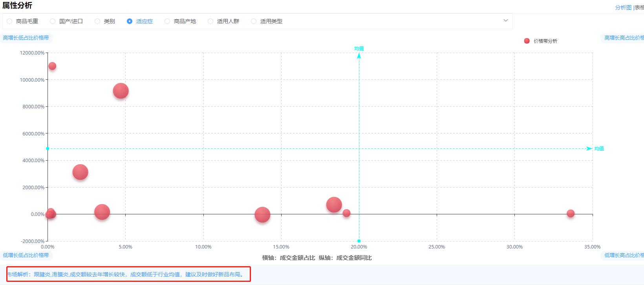This screenshot has width=644, height=285.
Task: Click the large bubble near 18.5% share
Action: pos(334,205)
